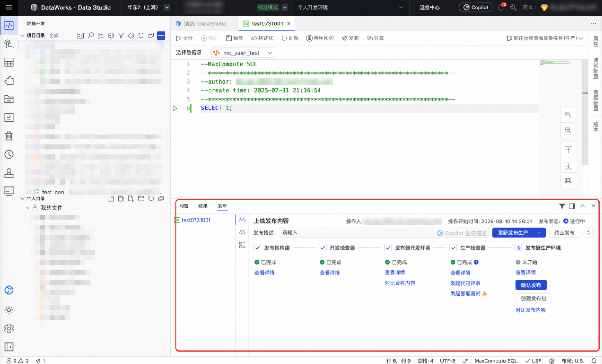Click the run triangle beside line 6
The image size is (602, 364).
[175, 108]
